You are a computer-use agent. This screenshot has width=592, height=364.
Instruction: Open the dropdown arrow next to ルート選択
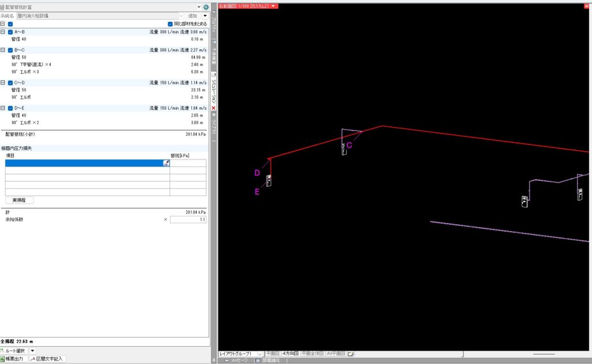point(32,350)
